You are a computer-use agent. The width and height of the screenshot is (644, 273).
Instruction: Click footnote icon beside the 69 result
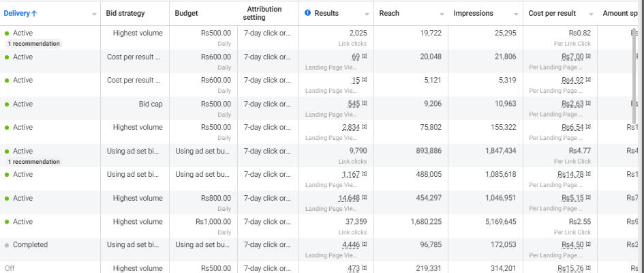tap(365, 56)
